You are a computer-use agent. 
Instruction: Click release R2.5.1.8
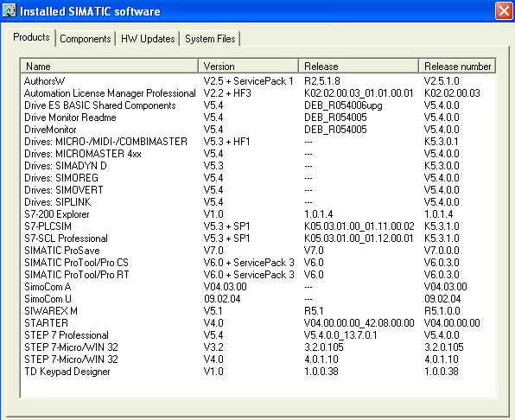[x=321, y=80]
